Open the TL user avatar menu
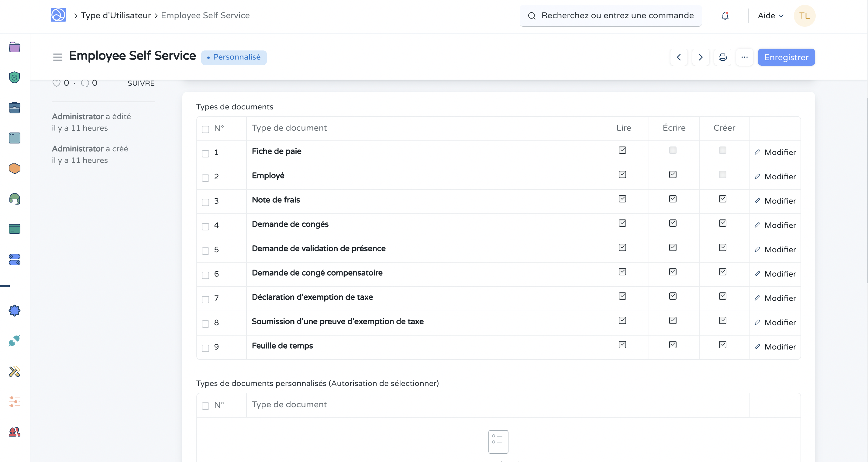 [x=804, y=16]
